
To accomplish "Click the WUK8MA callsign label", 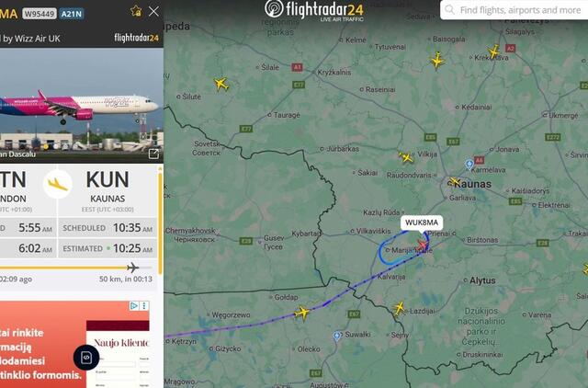I will point(422,223).
